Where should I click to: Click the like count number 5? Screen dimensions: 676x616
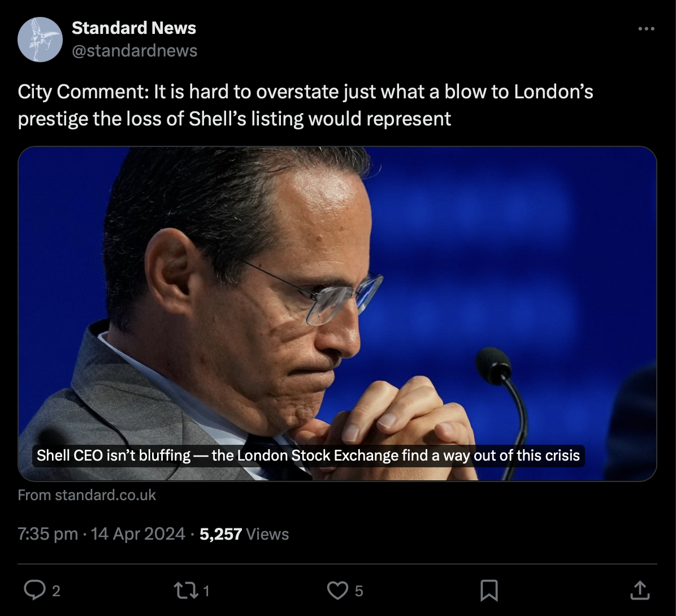pos(359,591)
